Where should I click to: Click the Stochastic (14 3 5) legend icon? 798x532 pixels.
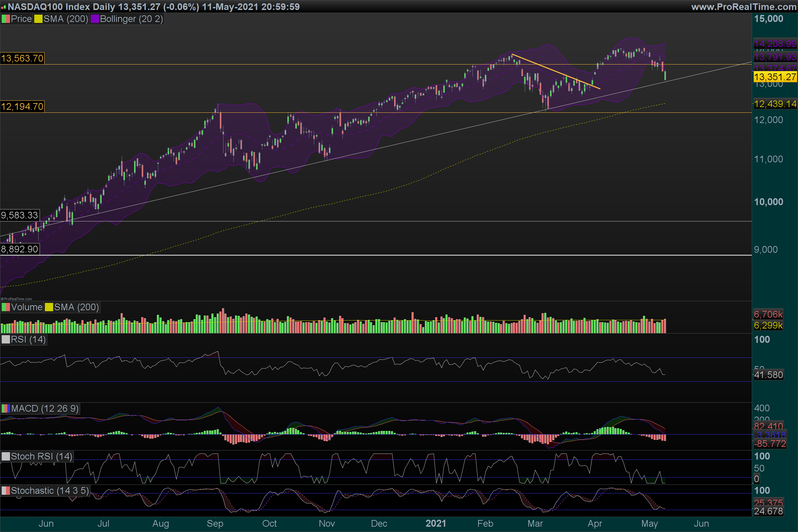click(x=6, y=491)
